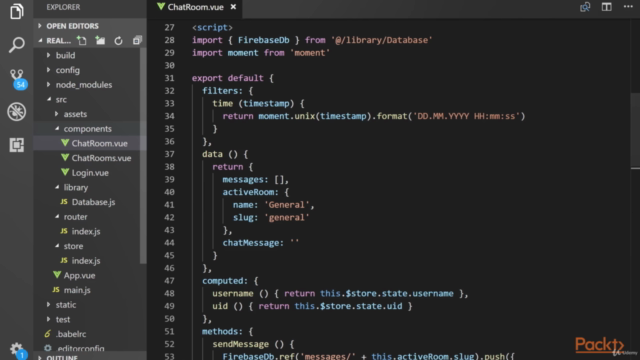640x360 pixels.
Task: Click the 'messages: [],' line
Action: pos(256,180)
